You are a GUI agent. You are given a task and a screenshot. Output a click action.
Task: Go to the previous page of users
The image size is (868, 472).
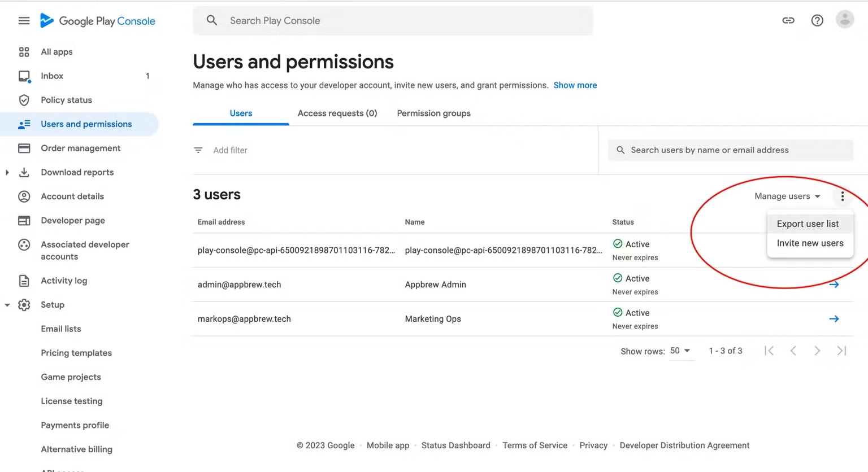(793, 351)
